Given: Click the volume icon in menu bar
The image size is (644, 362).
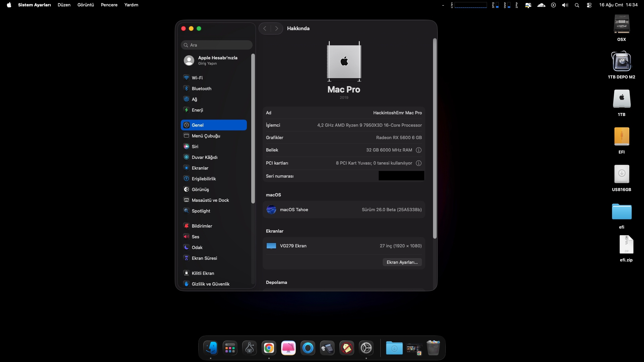Looking at the screenshot, I should 565,5.
